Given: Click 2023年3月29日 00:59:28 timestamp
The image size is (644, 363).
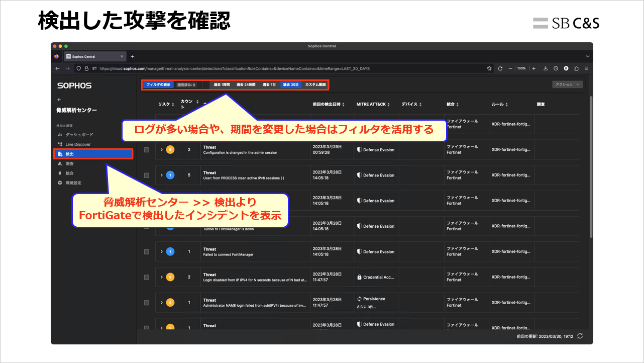Looking at the screenshot, I should click(327, 150).
